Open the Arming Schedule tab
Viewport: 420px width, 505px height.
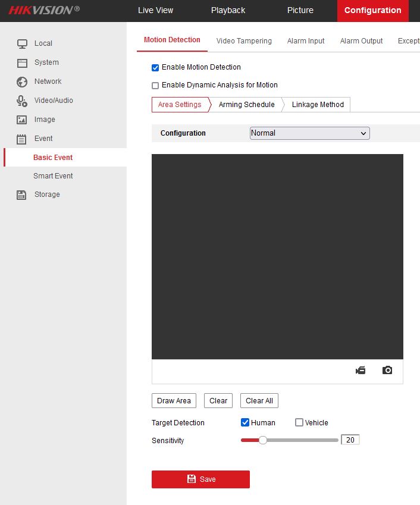pos(246,105)
